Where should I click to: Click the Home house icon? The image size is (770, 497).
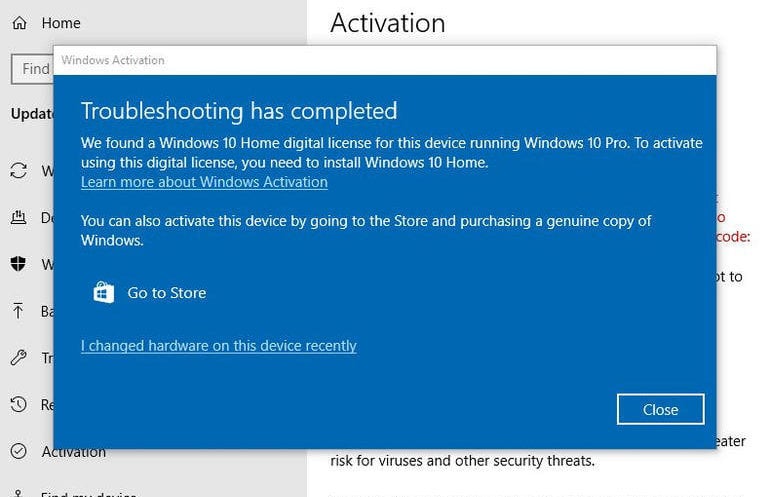20,23
